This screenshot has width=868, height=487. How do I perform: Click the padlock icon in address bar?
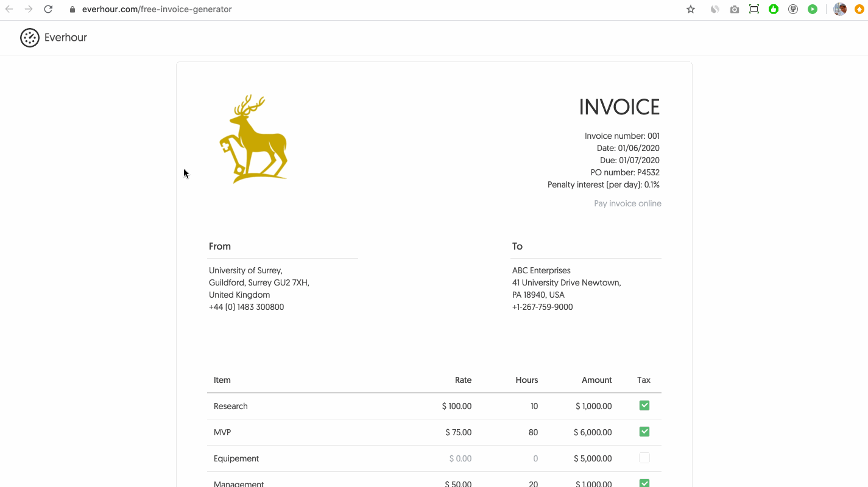72,9
